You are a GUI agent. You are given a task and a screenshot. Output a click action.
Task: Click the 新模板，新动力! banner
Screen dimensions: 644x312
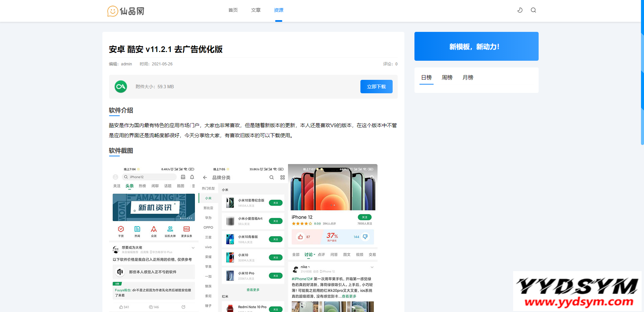[x=476, y=46]
